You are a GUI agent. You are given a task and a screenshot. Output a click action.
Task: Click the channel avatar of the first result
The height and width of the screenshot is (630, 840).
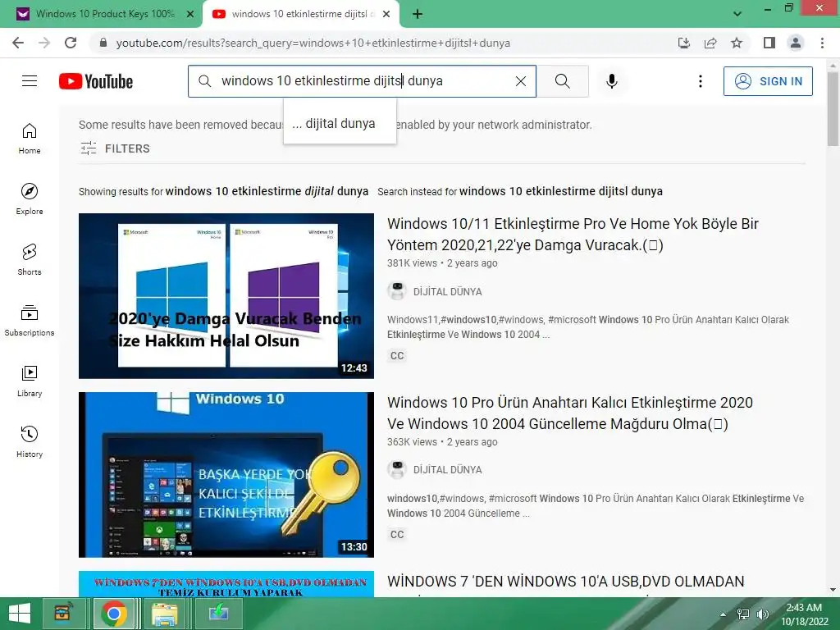pos(397,291)
